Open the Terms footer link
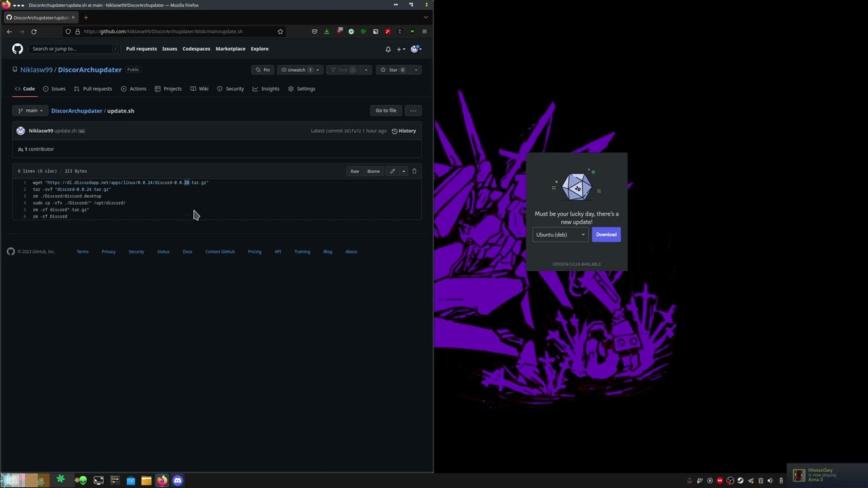This screenshot has width=868, height=488. coord(83,251)
